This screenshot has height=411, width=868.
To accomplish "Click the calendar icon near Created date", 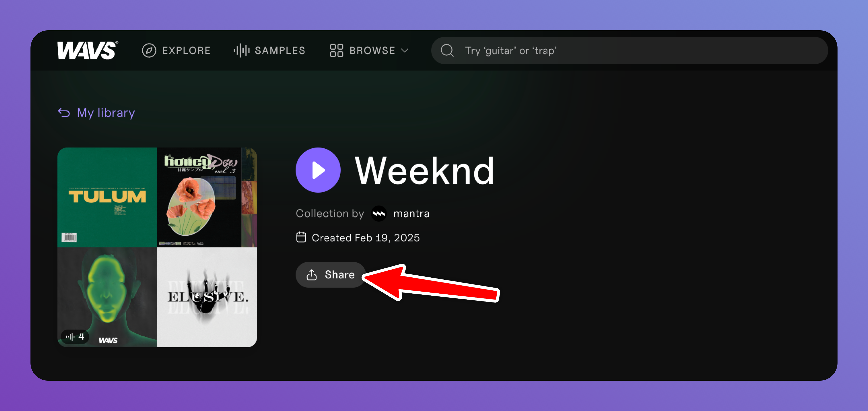I will [301, 237].
